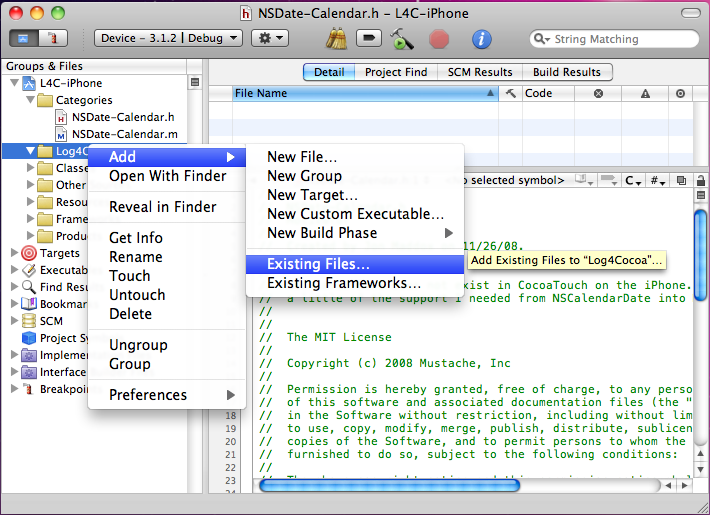
Task: Choose New Group in submenu
Action: [x=355, y=176]
